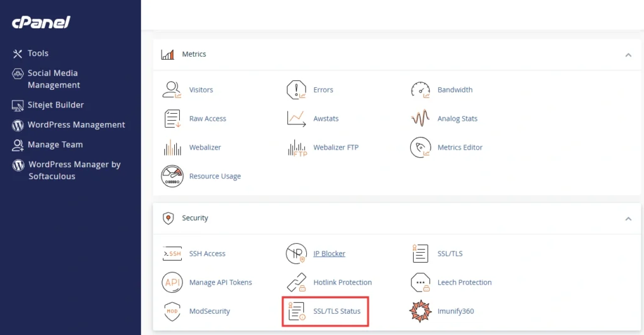Click the cPanel logo
644x335 pixels.
coord(41,22)
